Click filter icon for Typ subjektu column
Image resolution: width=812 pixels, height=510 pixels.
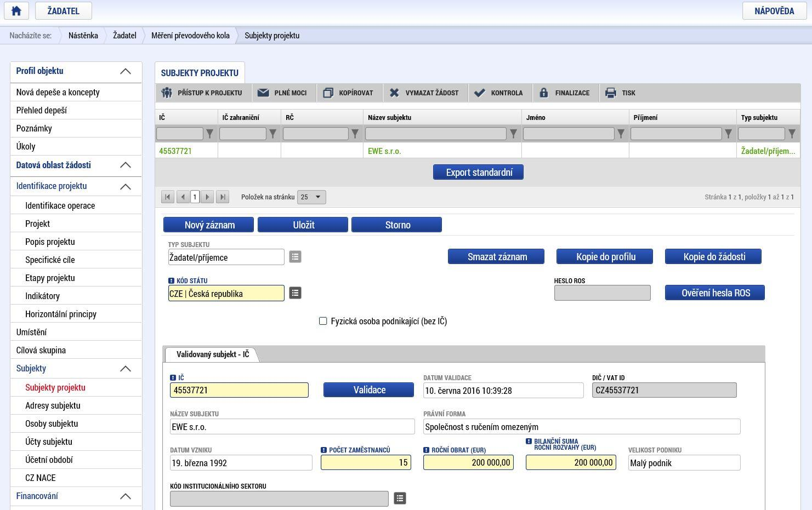click(792, 134)
